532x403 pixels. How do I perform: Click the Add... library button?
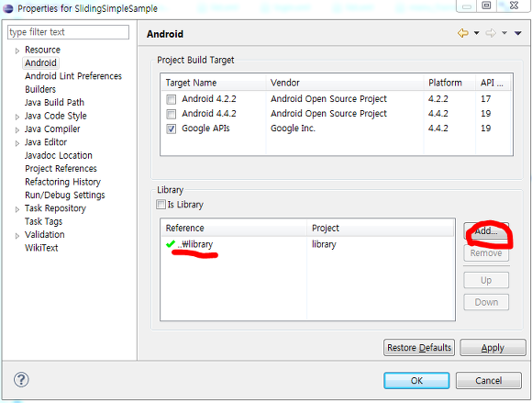(x=486, y=231)
